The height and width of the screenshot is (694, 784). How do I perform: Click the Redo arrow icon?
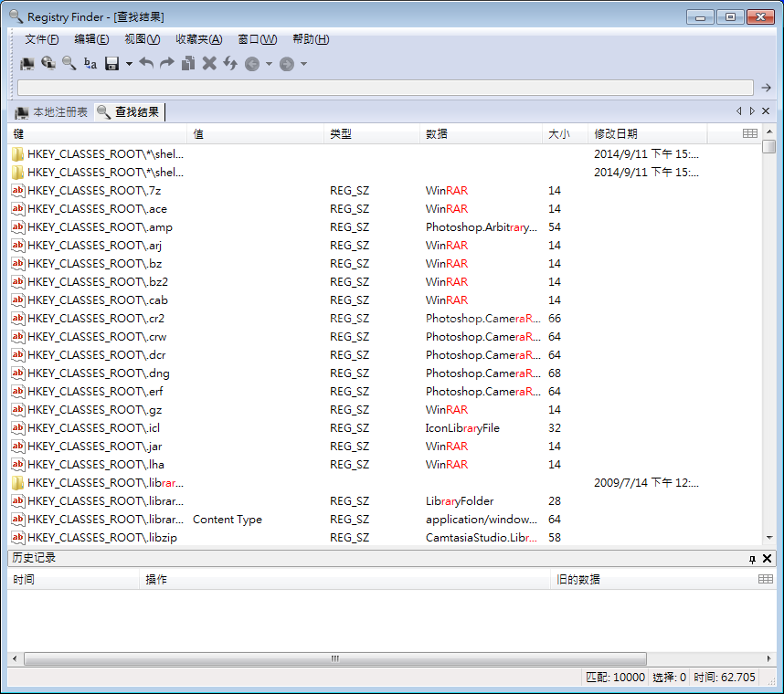tap(167, 63)
